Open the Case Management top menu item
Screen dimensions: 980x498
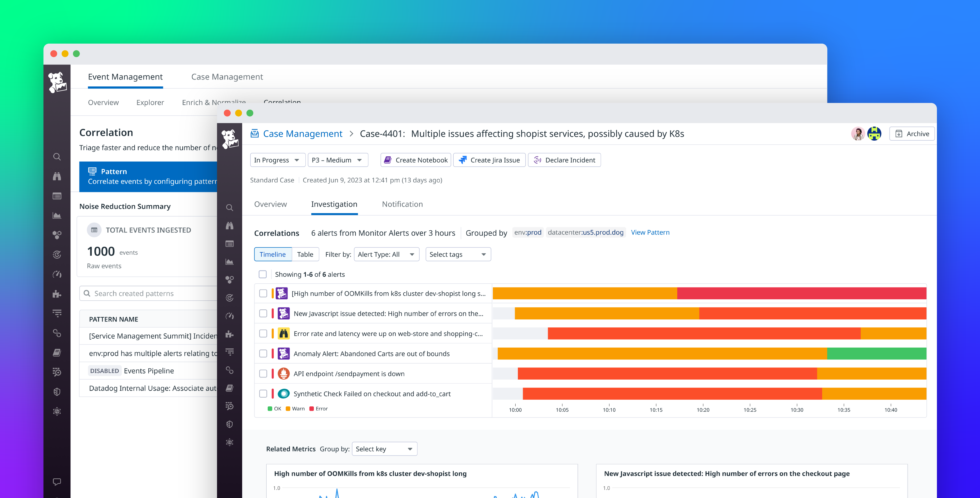(x=227, y=77)
